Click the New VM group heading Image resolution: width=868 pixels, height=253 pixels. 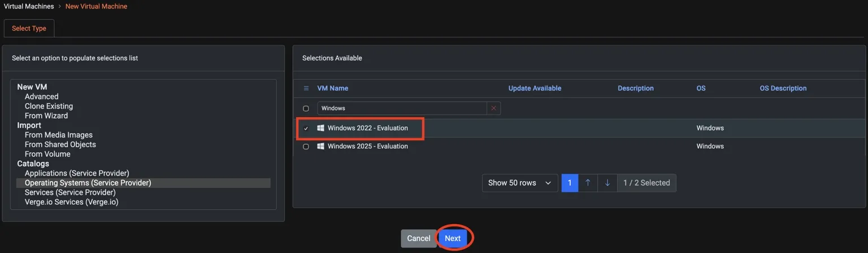click(32, 87)
